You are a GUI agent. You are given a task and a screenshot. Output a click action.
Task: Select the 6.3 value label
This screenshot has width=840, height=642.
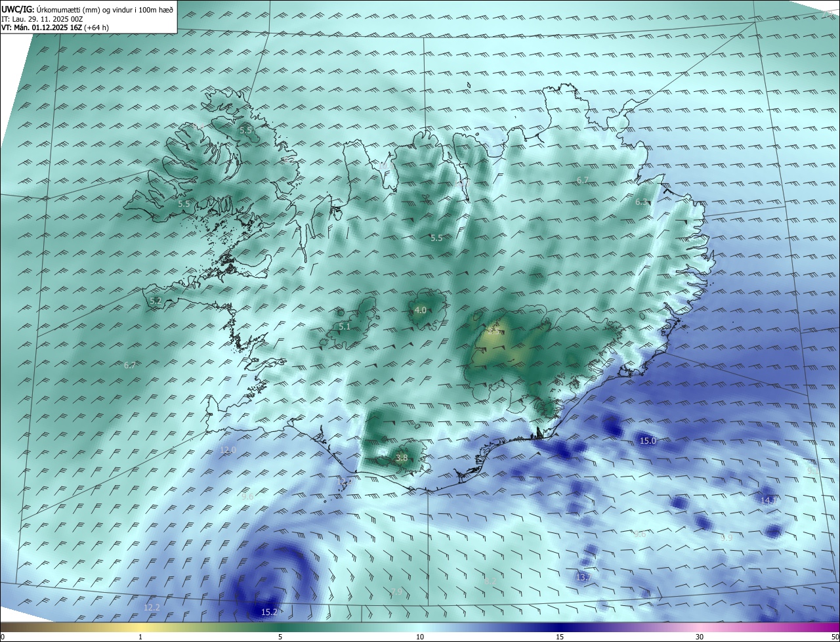click(642, 202)
